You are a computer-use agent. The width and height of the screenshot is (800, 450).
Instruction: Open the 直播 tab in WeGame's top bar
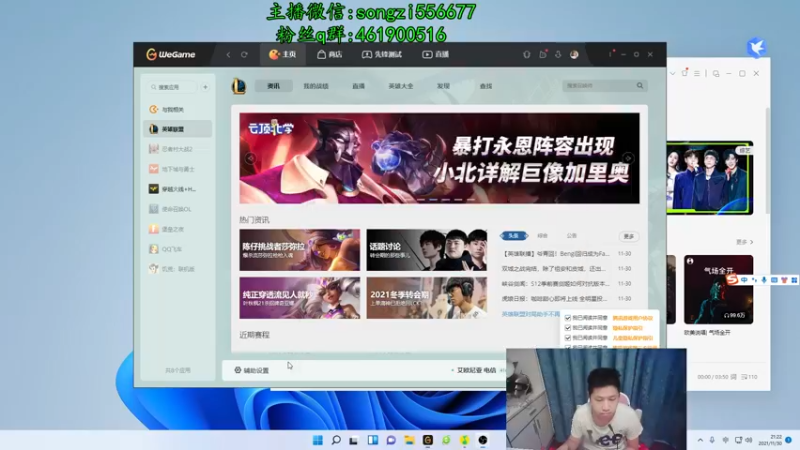[x=435, y=54]
